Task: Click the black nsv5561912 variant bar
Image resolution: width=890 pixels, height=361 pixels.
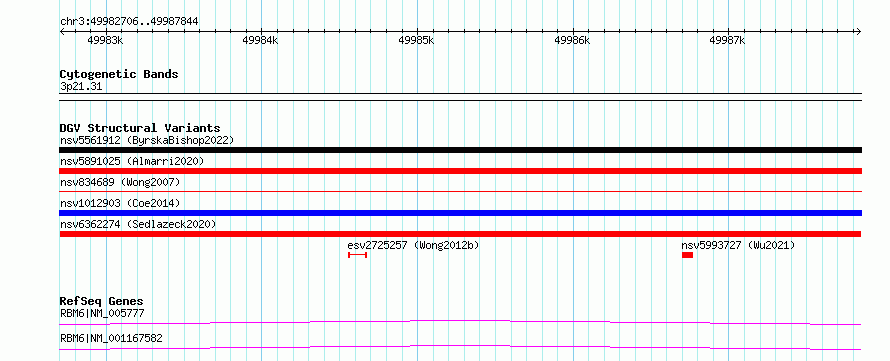Action: 460,150
